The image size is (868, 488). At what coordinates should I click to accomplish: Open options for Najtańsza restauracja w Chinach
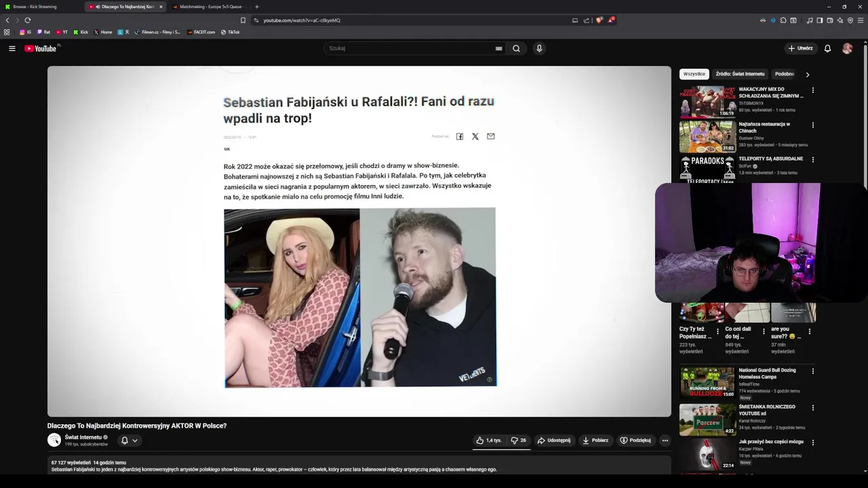click(812, 125)
